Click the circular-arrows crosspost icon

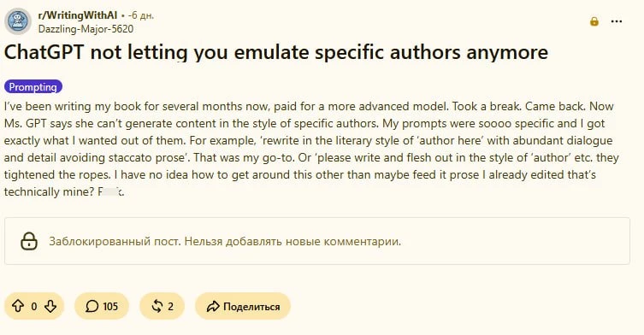[157, 306]
